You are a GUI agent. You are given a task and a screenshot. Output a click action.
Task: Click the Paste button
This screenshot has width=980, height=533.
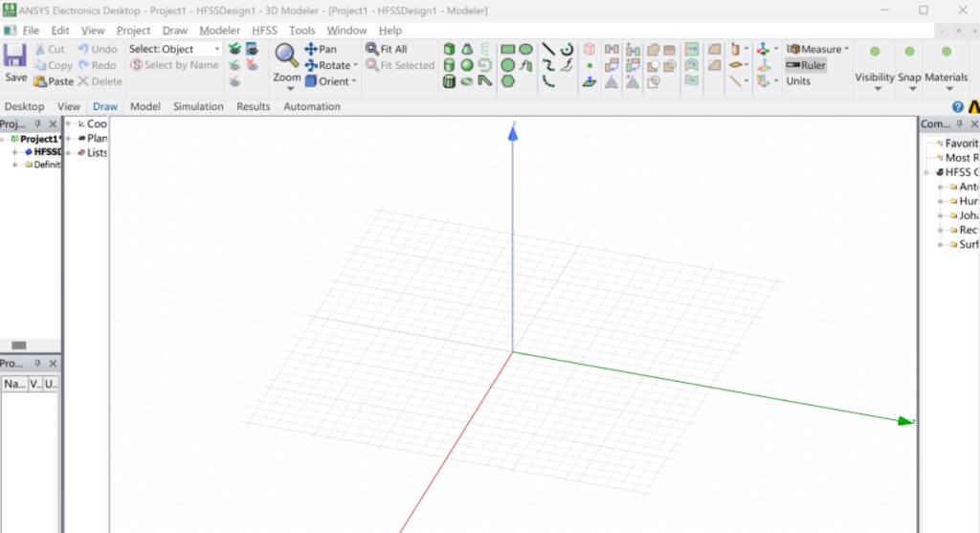pos(54,81)
